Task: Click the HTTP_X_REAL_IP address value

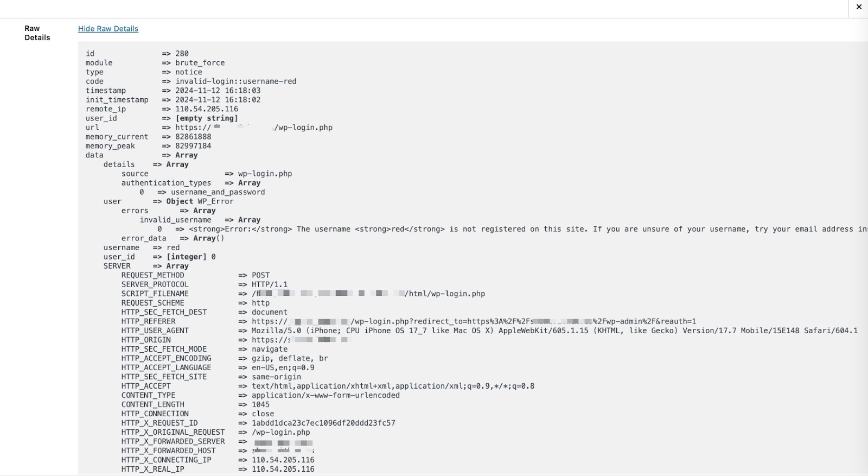Action: click(283, 469)
